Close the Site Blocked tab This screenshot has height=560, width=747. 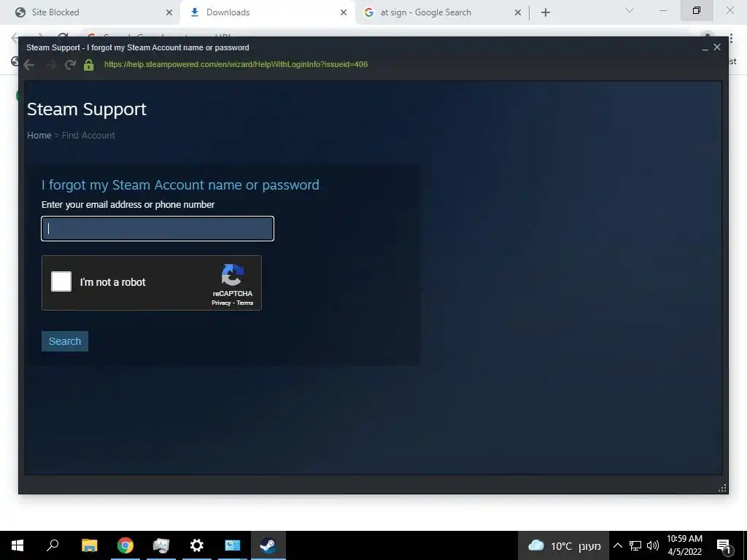pyautogui.click(x=169, y=12)
